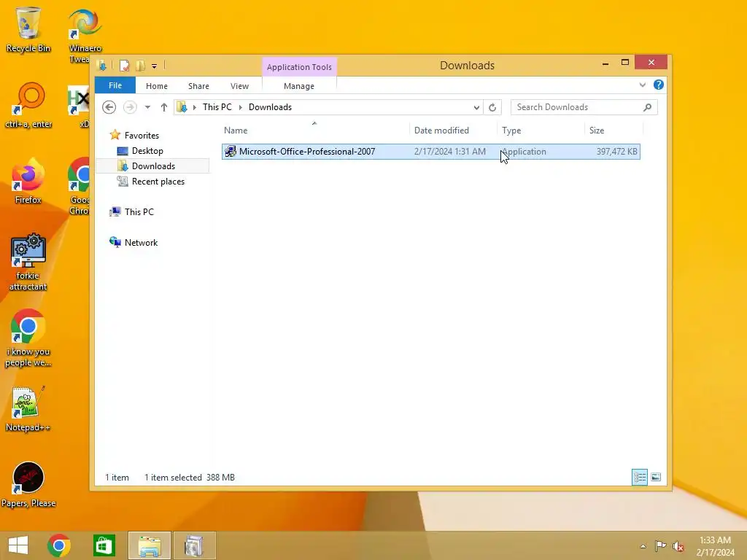The image size is (747, 560).
Task: Open the address bar previous locations dropdown
Action: coord(476,108)
